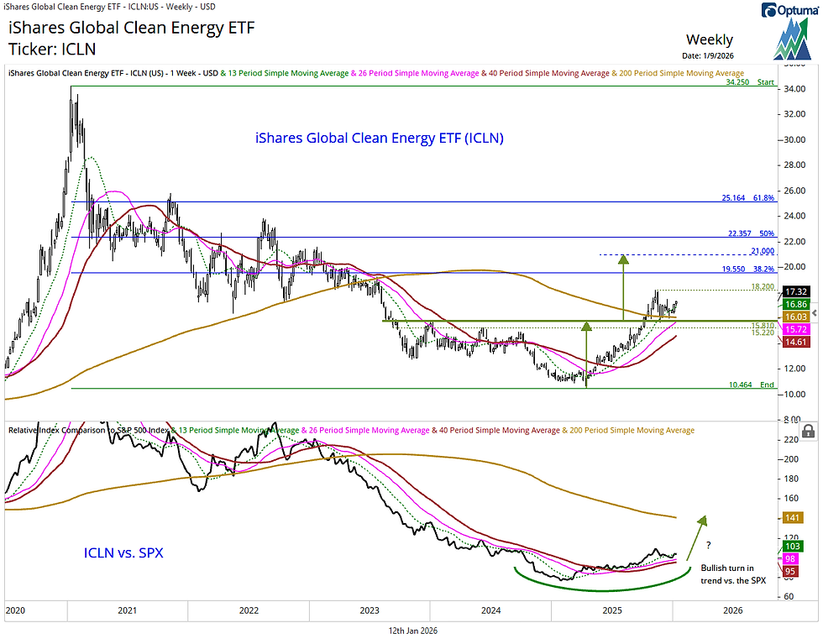Image resolution: width=823 pixels, height=644 pixels.
Task: Click 40 Period SMA legend in price pane
Action: [545, 74]
